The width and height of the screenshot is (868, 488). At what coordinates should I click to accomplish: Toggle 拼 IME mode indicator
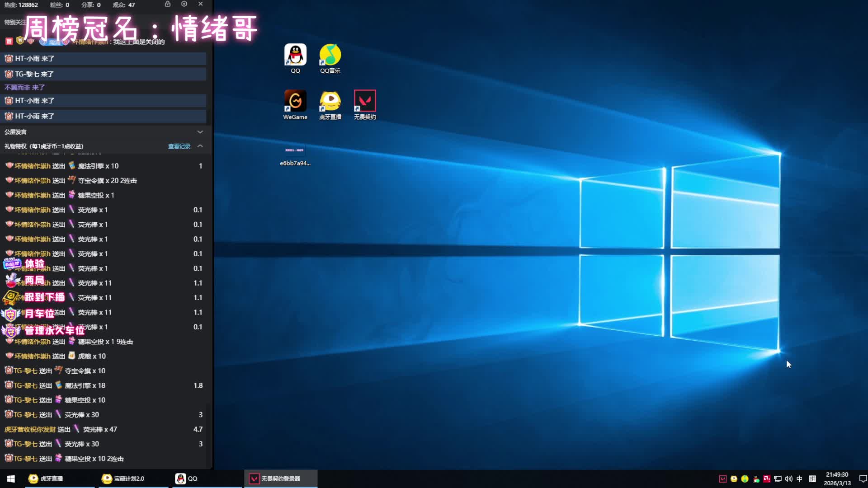(812, 479)
